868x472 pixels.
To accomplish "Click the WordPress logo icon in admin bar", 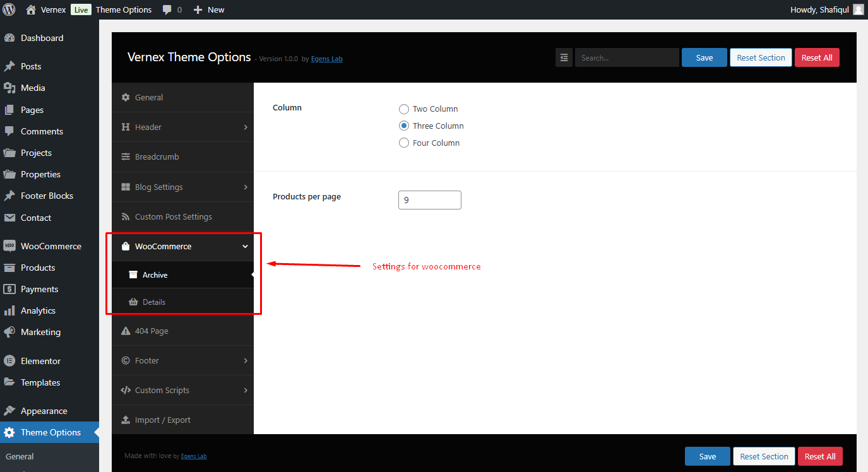I will (9, 9).
